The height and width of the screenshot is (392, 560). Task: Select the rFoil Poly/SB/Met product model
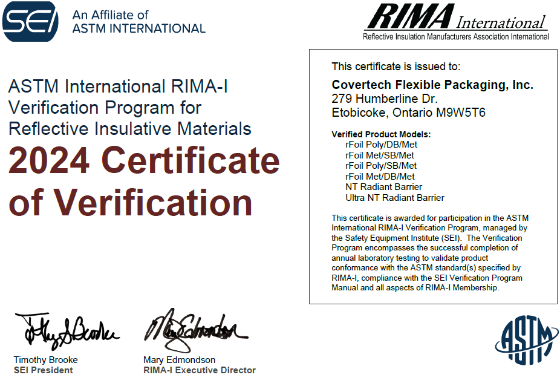tap(380, 166)
